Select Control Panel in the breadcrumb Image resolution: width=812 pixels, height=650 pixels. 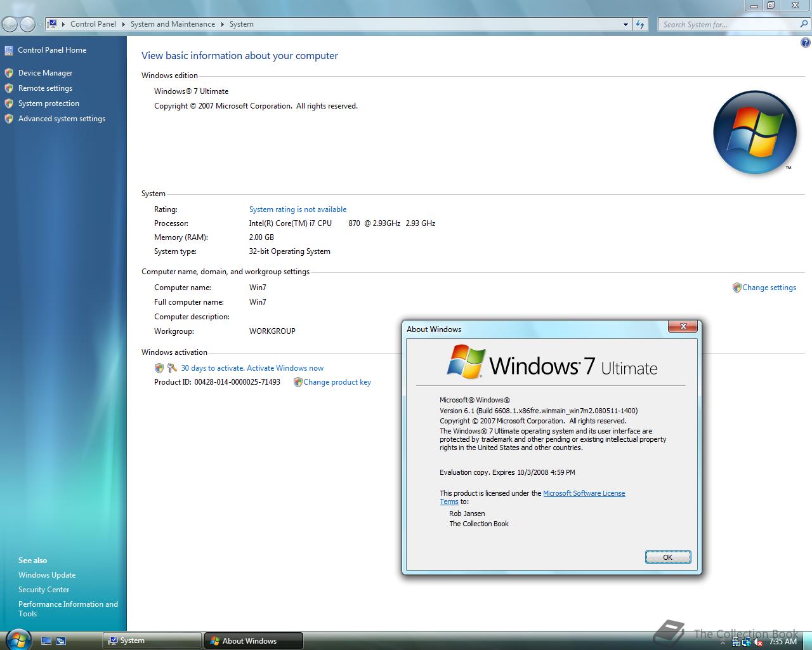93,24
